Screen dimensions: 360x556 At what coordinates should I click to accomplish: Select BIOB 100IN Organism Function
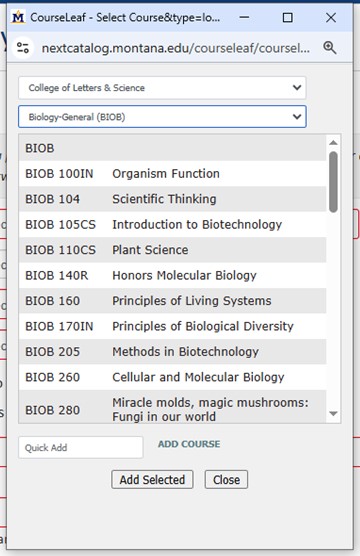pyautogui.click(x=172, y=173)
